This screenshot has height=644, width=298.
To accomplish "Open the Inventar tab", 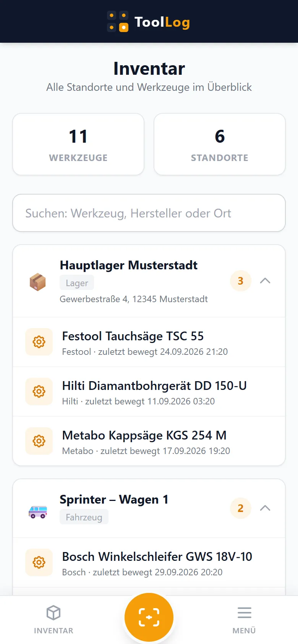I will click(53, 620).
